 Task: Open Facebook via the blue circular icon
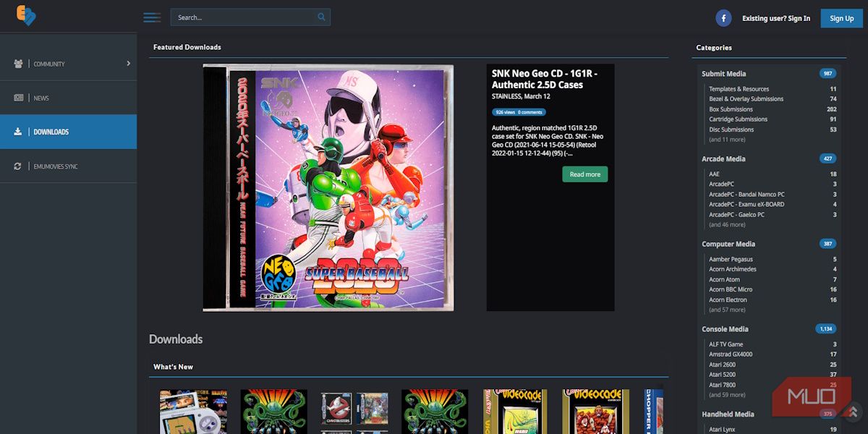click(723, 18)
